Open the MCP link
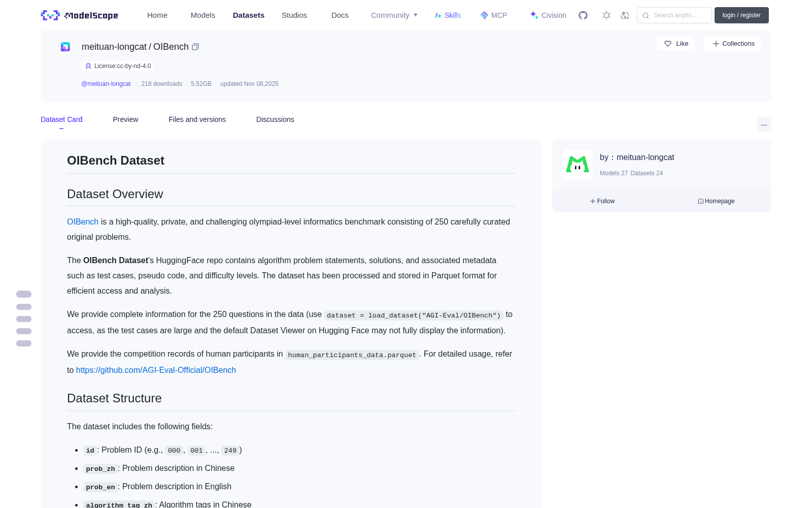 [x=493, y=15]
